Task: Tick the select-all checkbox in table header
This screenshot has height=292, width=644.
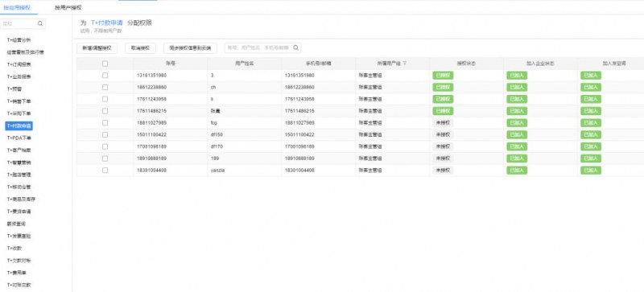Action: click(x=105, y=64)
